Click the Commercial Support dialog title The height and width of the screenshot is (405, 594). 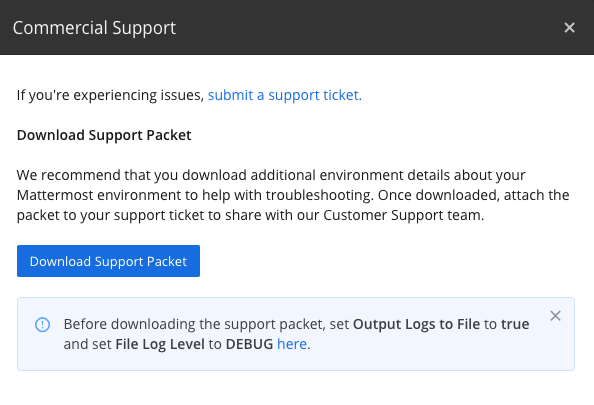(x=94, y=28)
